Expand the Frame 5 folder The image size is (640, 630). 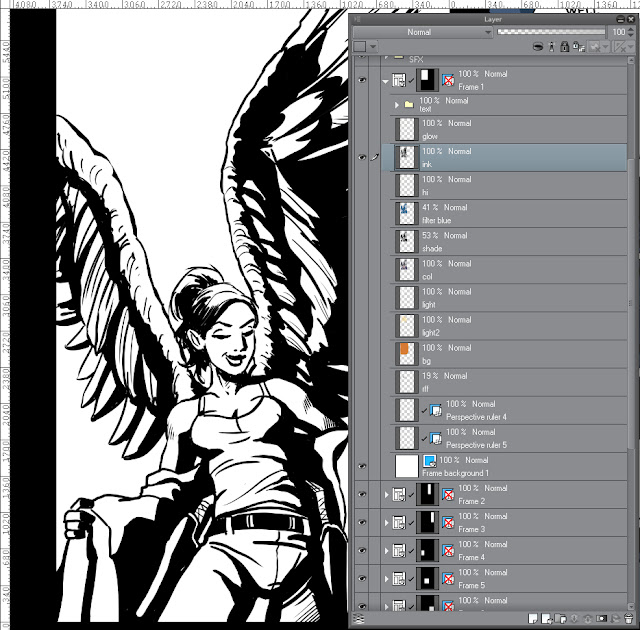[387, 579]
